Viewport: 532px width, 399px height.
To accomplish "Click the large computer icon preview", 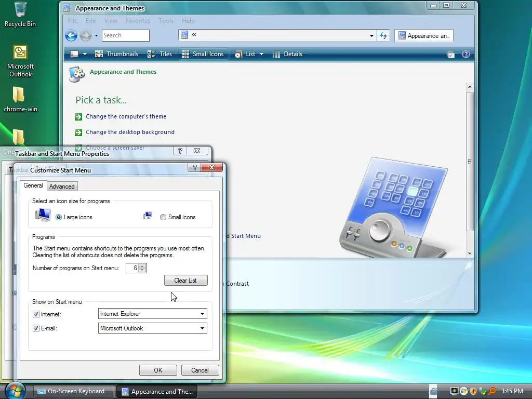I will pos(43,215).
